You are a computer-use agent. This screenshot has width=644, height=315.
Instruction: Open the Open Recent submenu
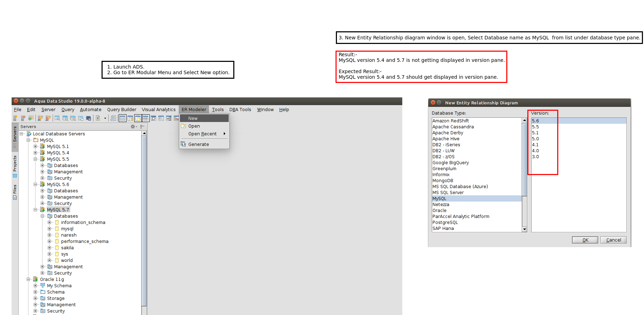coord(204,134)
